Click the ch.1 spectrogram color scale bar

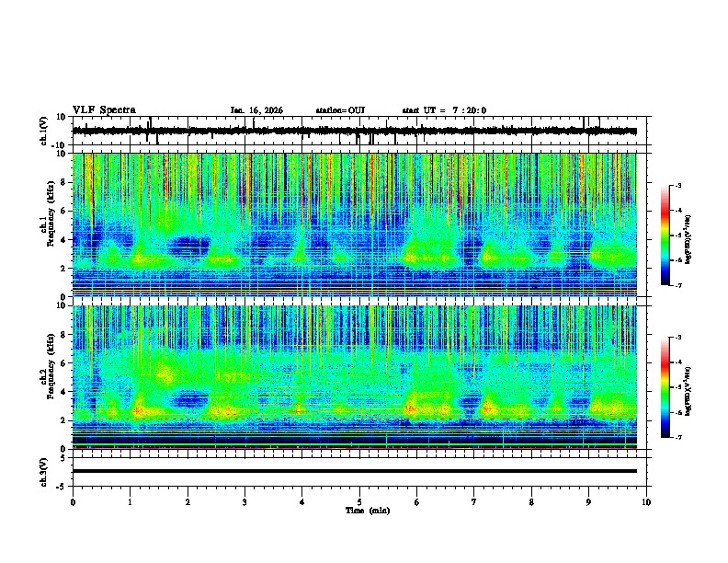tap(665, 236)
